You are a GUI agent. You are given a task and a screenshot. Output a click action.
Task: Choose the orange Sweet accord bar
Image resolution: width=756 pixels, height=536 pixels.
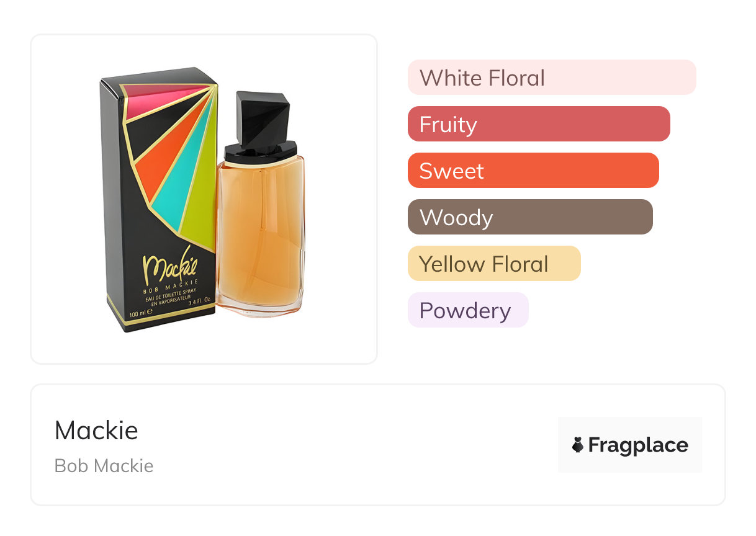(x=533, y=171)
